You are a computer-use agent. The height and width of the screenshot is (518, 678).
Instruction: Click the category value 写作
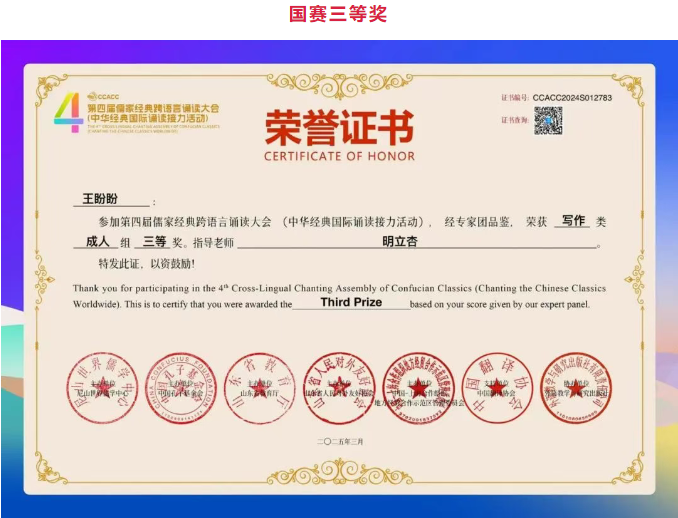[x=573, y=221]
